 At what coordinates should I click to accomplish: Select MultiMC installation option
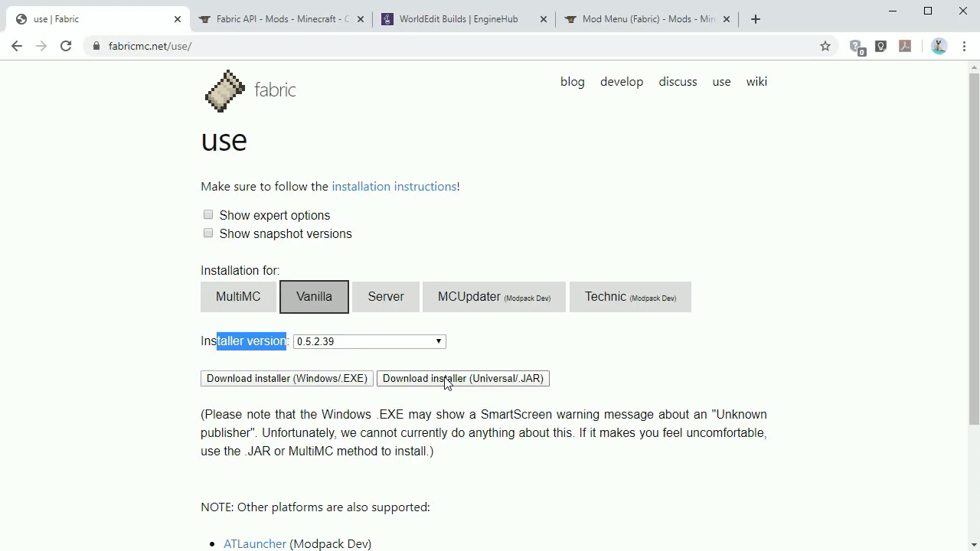[x=238, y=297]
